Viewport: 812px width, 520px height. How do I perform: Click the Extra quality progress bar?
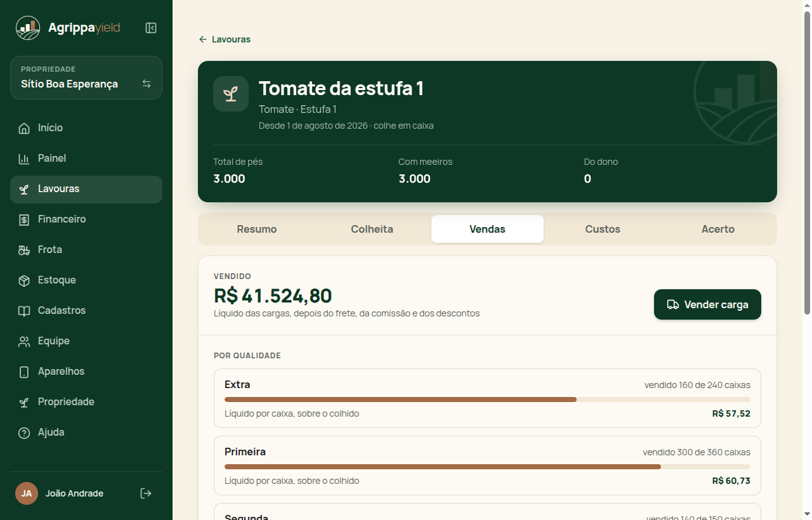click(x=487, y=400)
